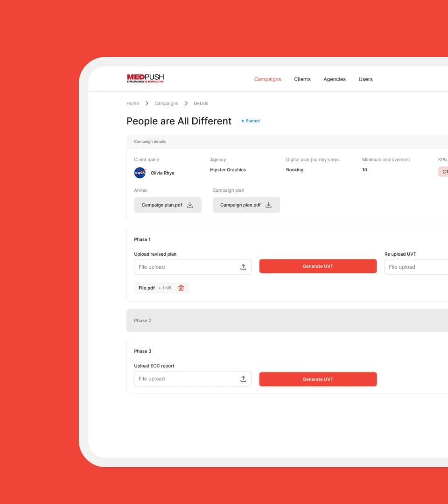Go to Campaigns breadcrumb link
The width and height of the screenshot is (448, 504).
click(166, 103)
